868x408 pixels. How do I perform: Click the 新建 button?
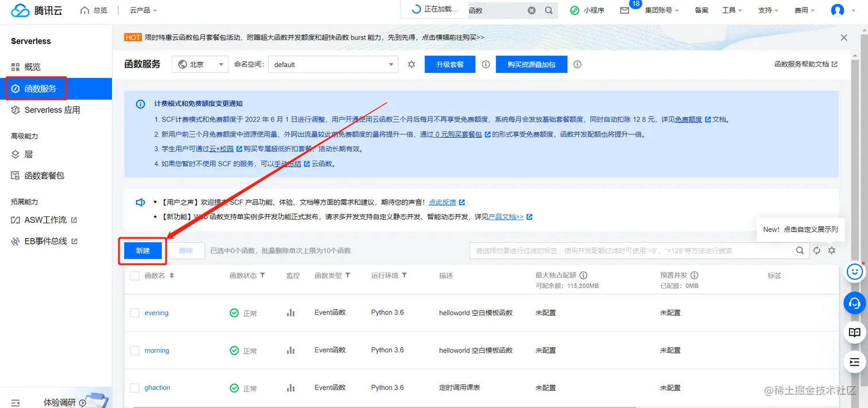[x=143, y=250]
